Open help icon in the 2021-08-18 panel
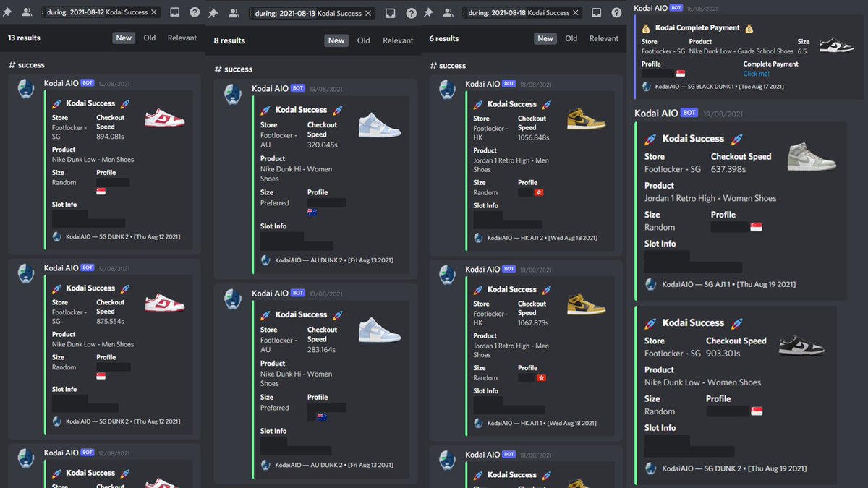Screen dimensions: 868x488 [617, 12]
